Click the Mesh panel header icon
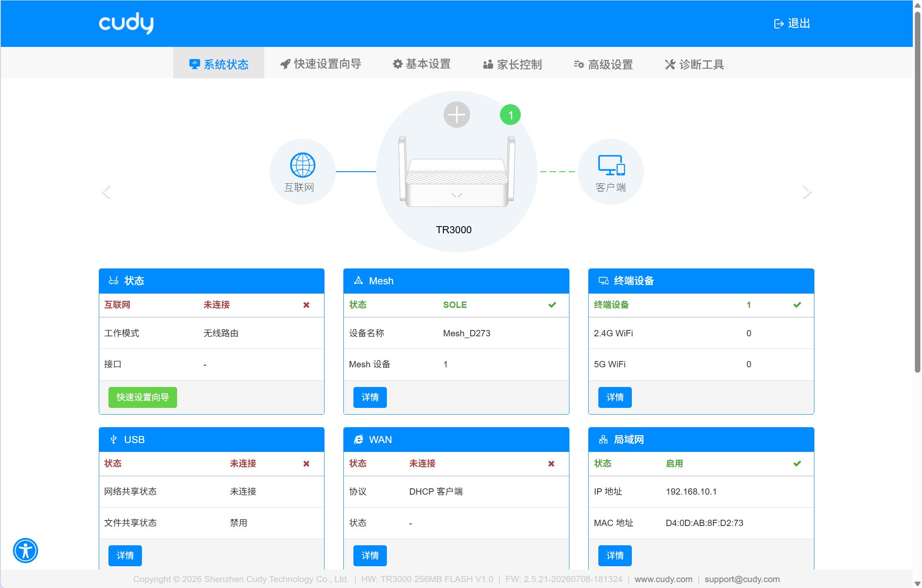 (358, 281)
